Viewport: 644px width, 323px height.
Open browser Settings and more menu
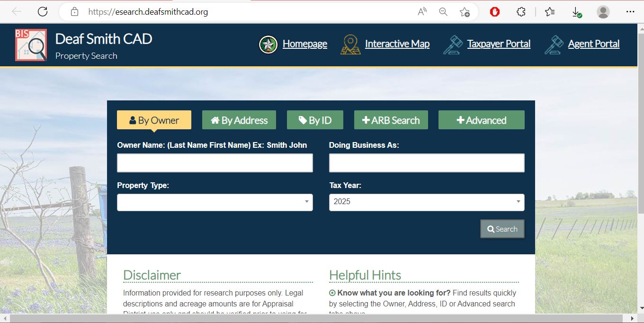click(x=630, y=12)
